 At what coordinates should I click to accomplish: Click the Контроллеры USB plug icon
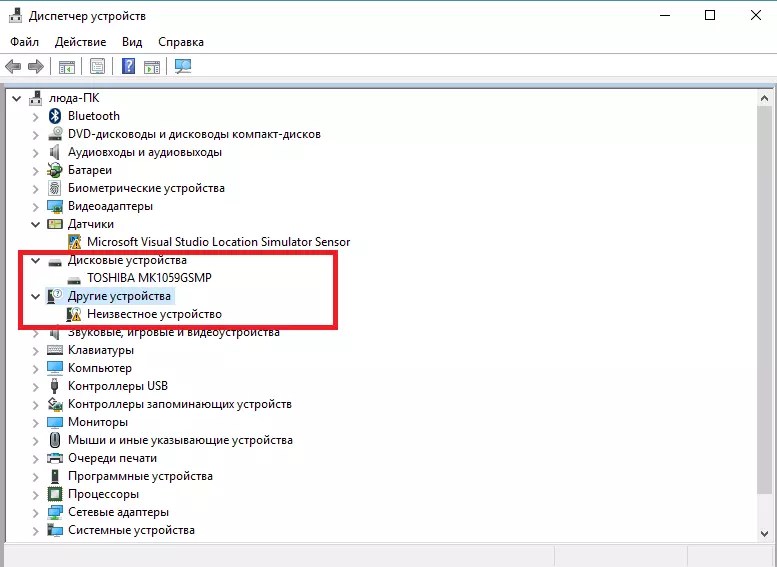[x=55, y=386]
